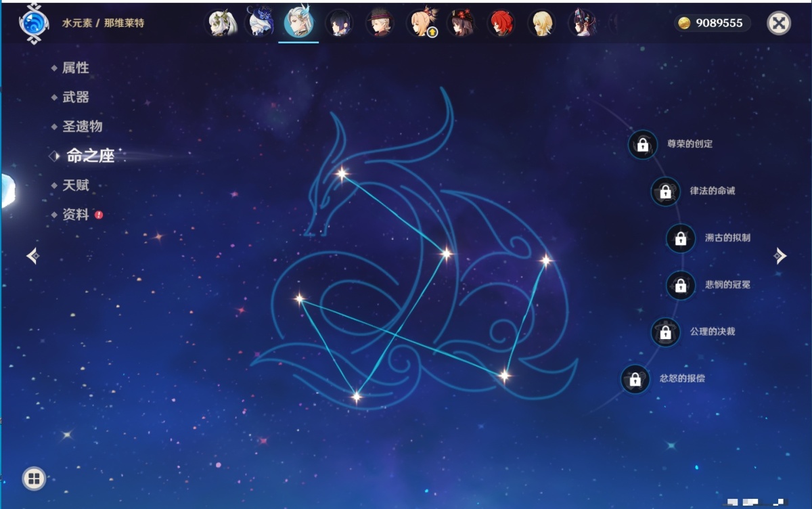The width and height of the screenshot is (812, 509).
Task: Open the locked 律法的命诫 constellation node
Action: coord(665,192)
